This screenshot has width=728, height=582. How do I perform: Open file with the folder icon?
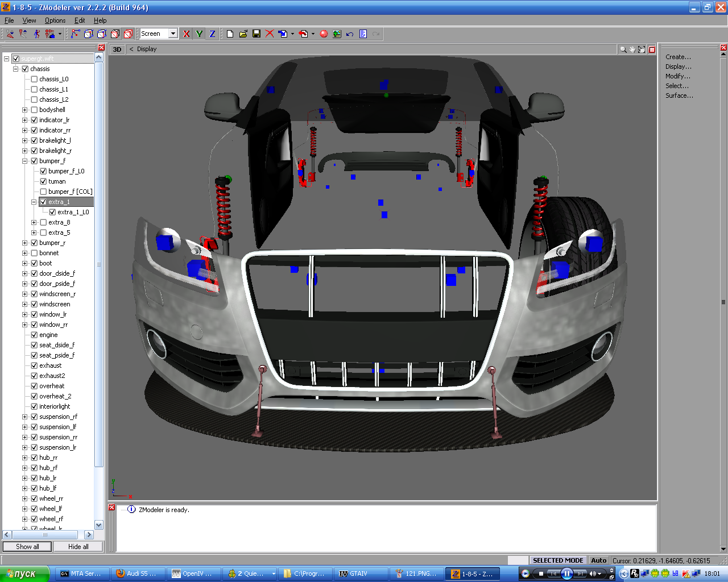point(243,34)
